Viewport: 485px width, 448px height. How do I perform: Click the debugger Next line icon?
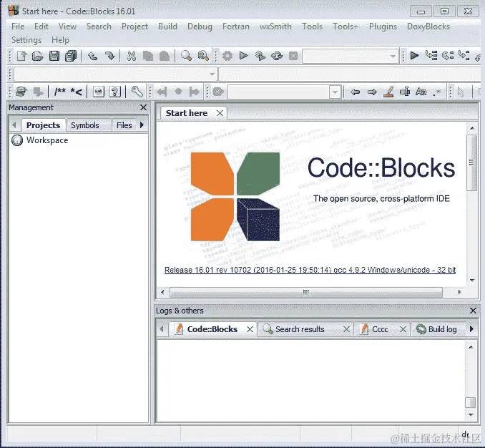tap(448, 56)
